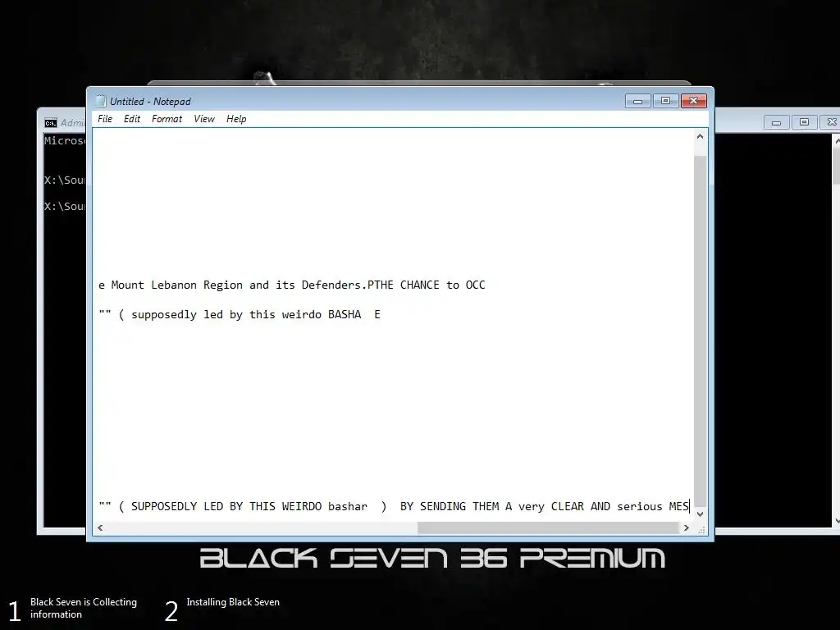Open the View menu in Notepad
The height and width of the screenshot is (630, 840).
coord(203,119)
